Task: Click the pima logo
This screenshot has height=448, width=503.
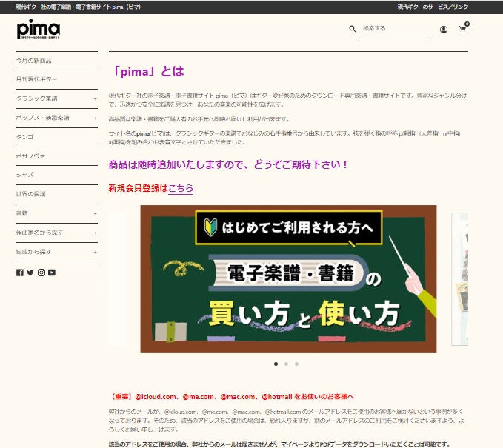Action: point(39,29)
